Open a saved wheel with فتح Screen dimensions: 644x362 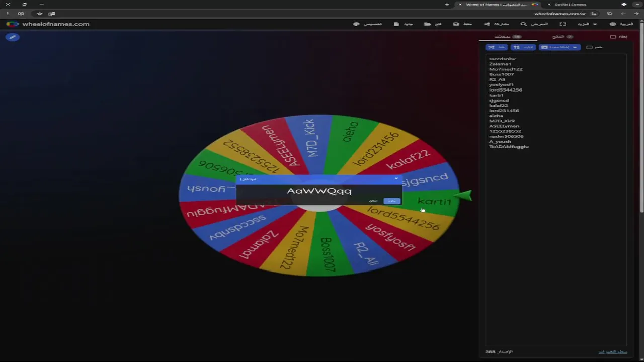[x=433, y=24]
